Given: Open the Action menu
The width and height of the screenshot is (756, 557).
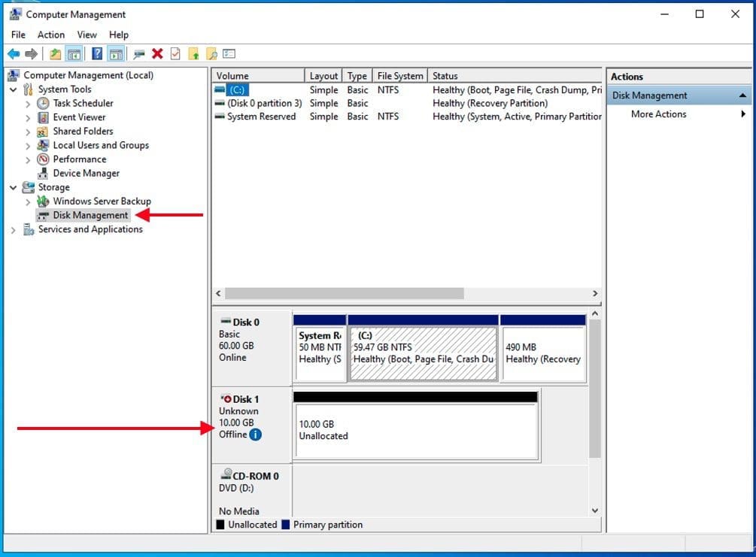Looking at the screenshot, I should (51, 35).
